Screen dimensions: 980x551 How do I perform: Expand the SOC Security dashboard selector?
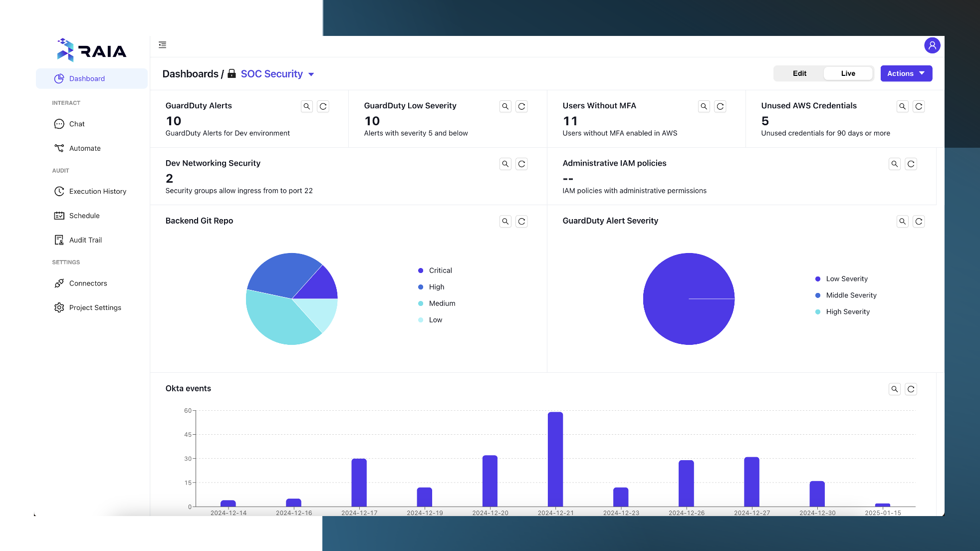coord(311,74)
